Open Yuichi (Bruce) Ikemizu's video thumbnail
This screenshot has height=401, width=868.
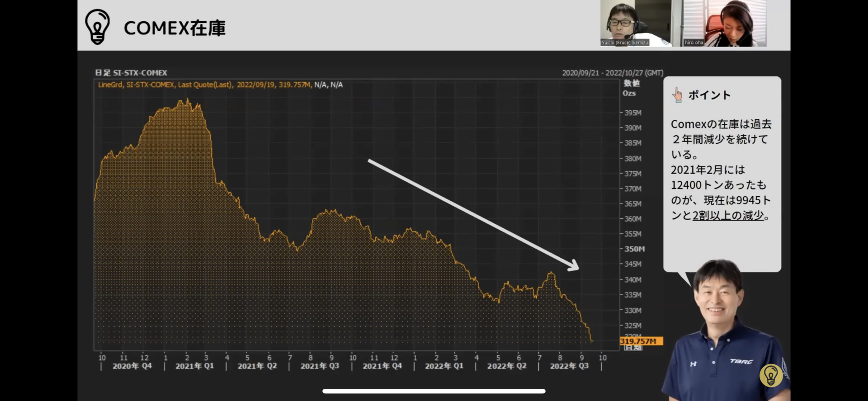pyautogui.click(x=635, y=23)
